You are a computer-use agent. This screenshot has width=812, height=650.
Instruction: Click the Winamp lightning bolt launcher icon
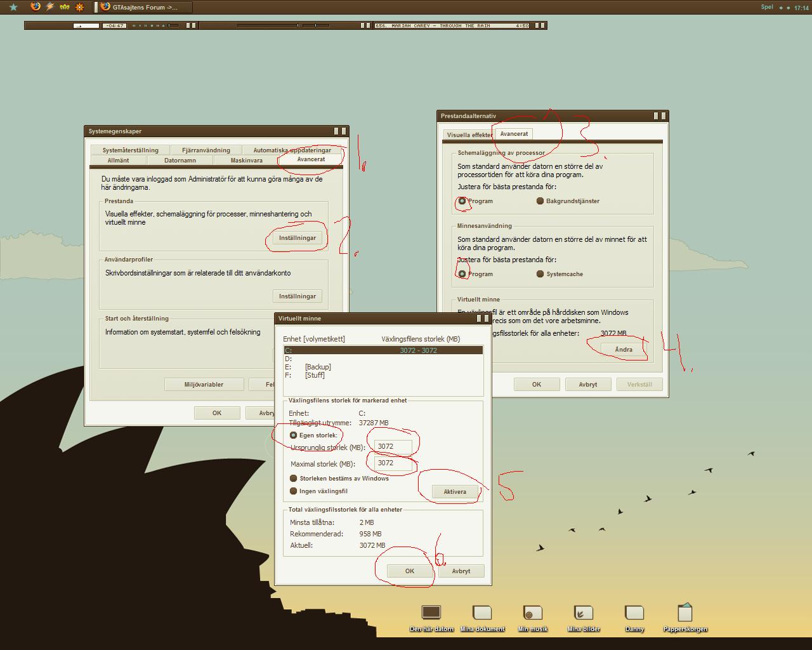point(50,7)
